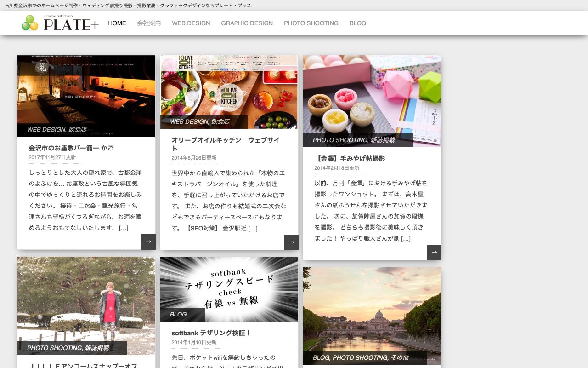Image resolution: width=588 pixels, height=368 pixels.
Task: Open article 金沢市のお座敷バー籠一 かご
Action: tap(71, 148)
